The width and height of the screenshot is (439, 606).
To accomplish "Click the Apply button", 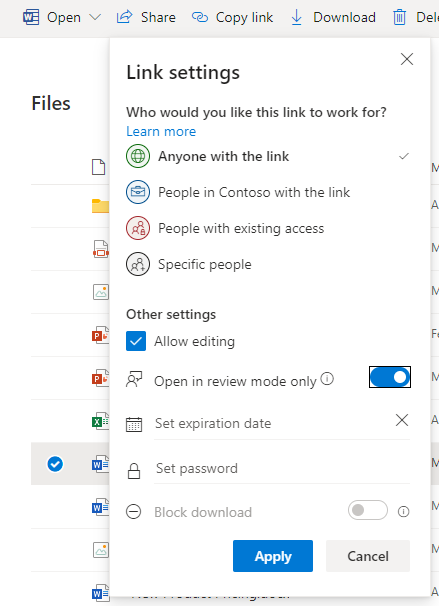I will 273,556.
